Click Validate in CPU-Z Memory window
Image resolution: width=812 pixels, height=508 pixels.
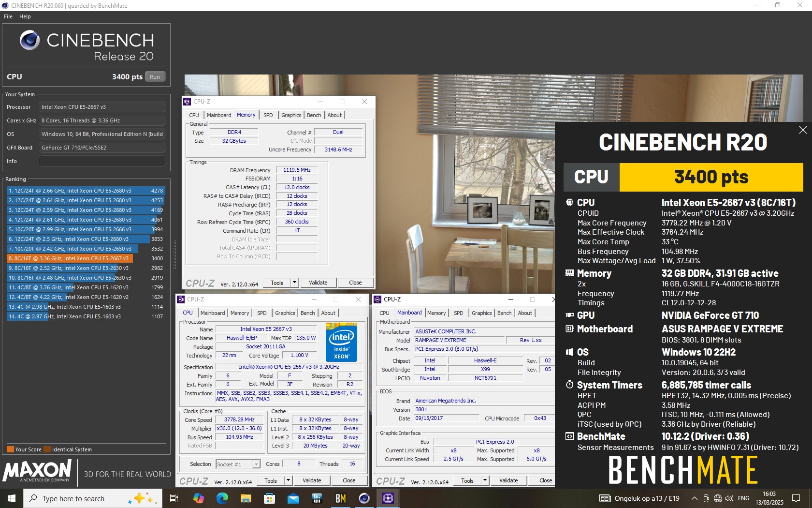(318, 283)
